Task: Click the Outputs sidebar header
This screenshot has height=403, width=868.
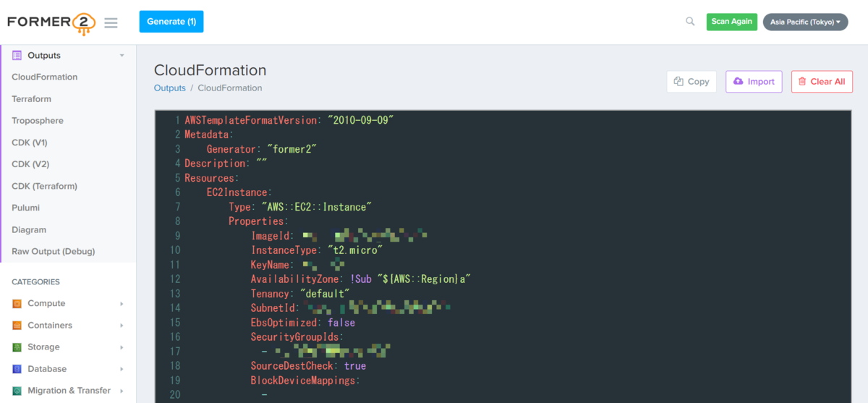Action: 44,56
